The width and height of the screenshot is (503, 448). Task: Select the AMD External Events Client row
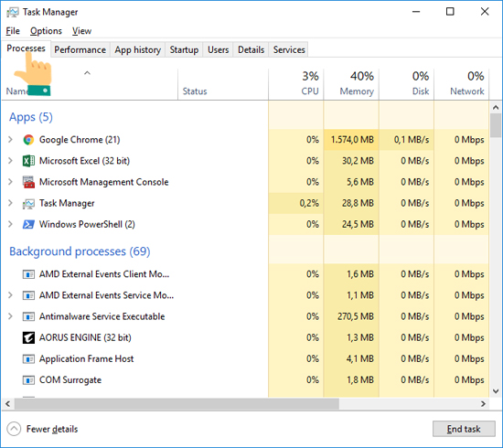[245, 274]
